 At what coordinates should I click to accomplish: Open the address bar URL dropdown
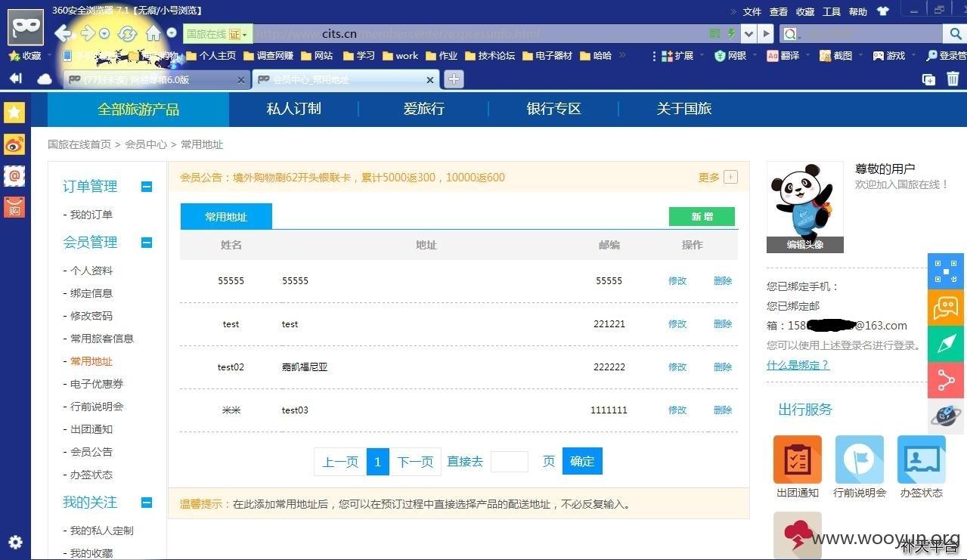point(748,34)
